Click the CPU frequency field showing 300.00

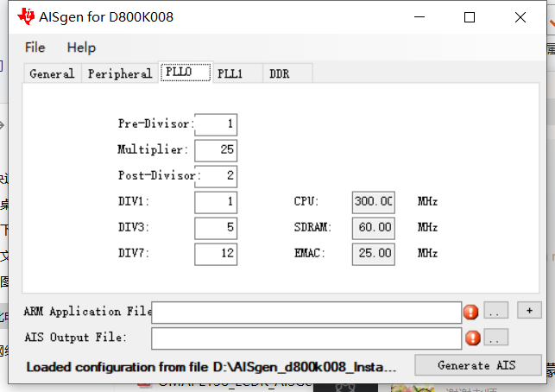coord(374,202)
